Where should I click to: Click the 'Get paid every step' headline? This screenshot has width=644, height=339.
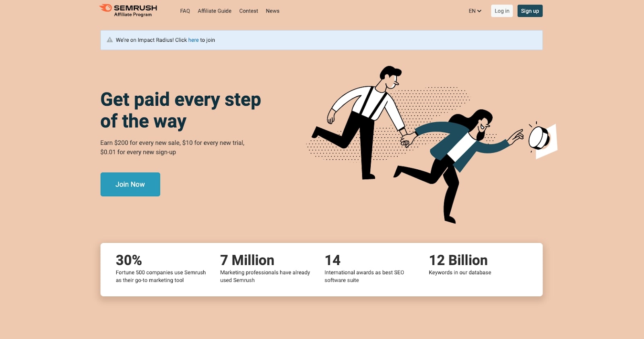pos(181,100)
